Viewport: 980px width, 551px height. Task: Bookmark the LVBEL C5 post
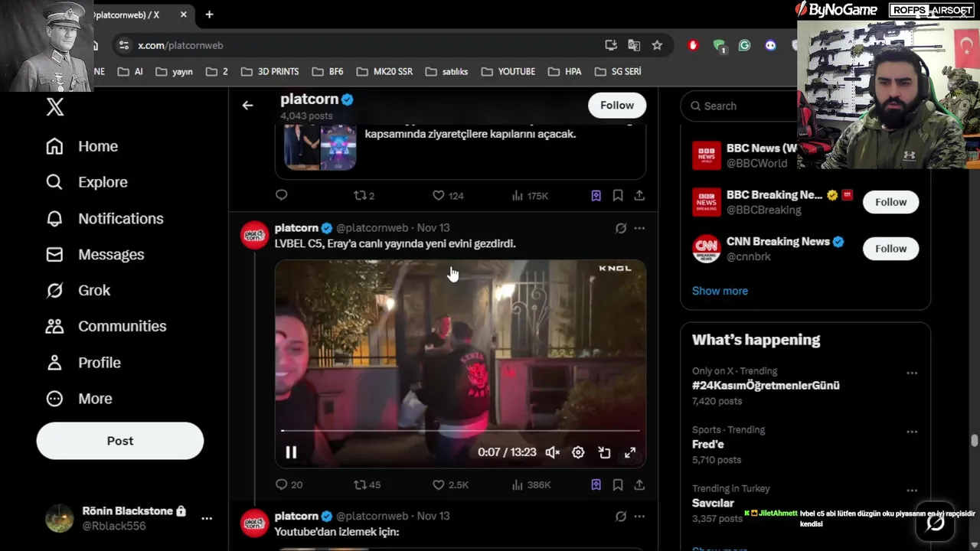[618, 484]
